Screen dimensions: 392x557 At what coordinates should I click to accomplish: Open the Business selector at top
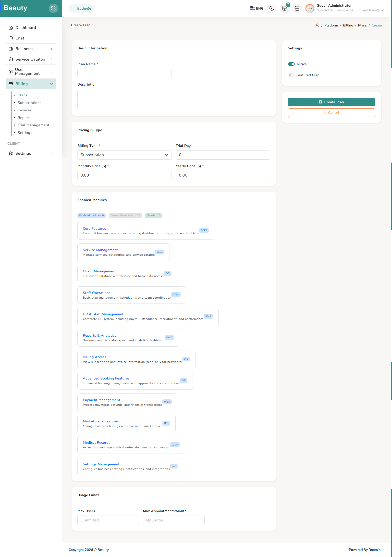coord(82,8)
